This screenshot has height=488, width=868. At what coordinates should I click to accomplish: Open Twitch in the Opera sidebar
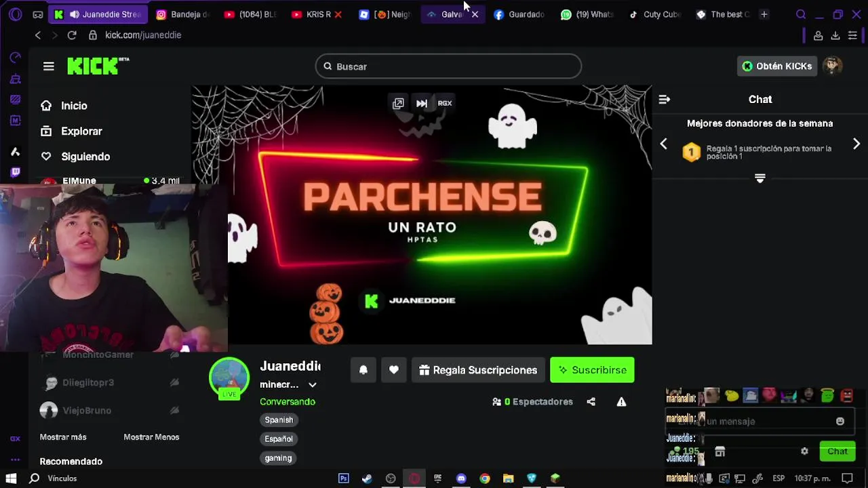15,172
